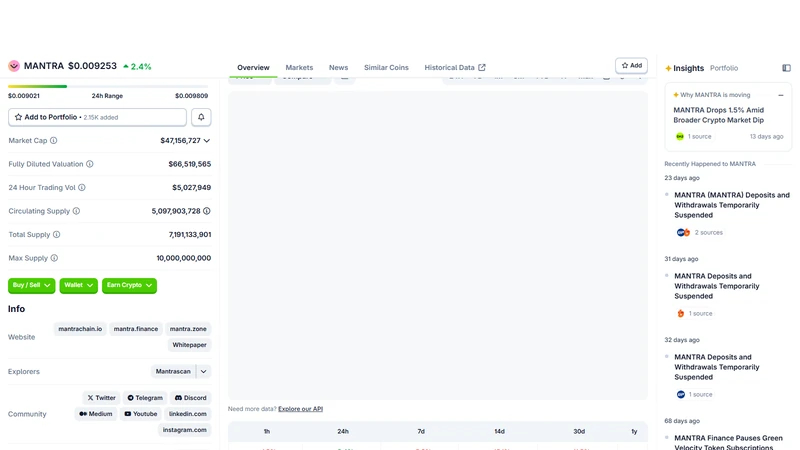Open the 31 days ago Deposits Suspended news

click(x=717, y=286)
